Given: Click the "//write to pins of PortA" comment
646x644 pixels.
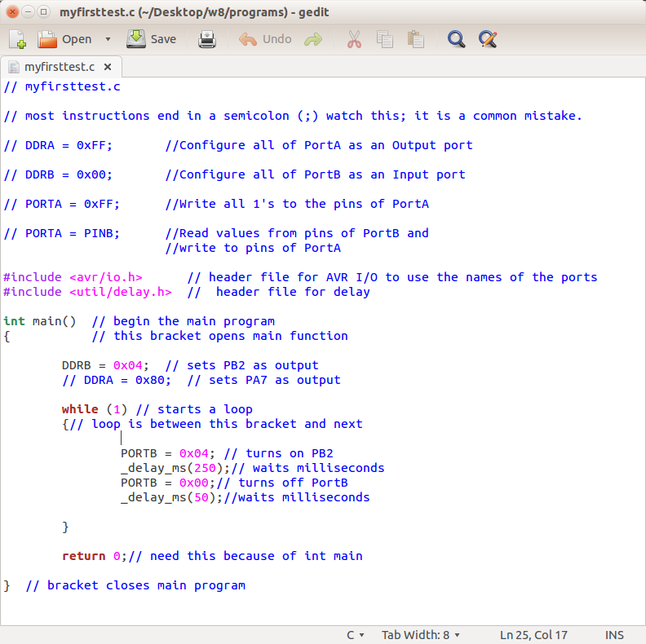Looking at the screenshot, I should click(x=253, y=248).
